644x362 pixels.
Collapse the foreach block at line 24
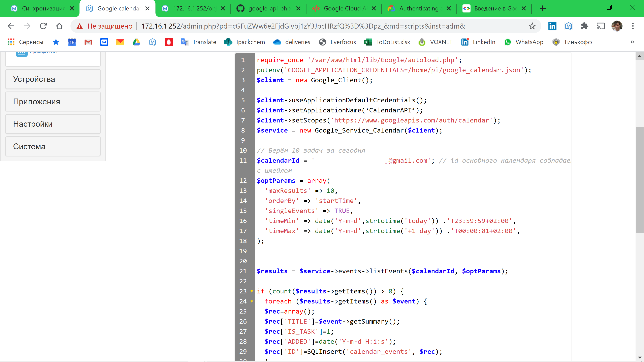click(x=252, y=301)
